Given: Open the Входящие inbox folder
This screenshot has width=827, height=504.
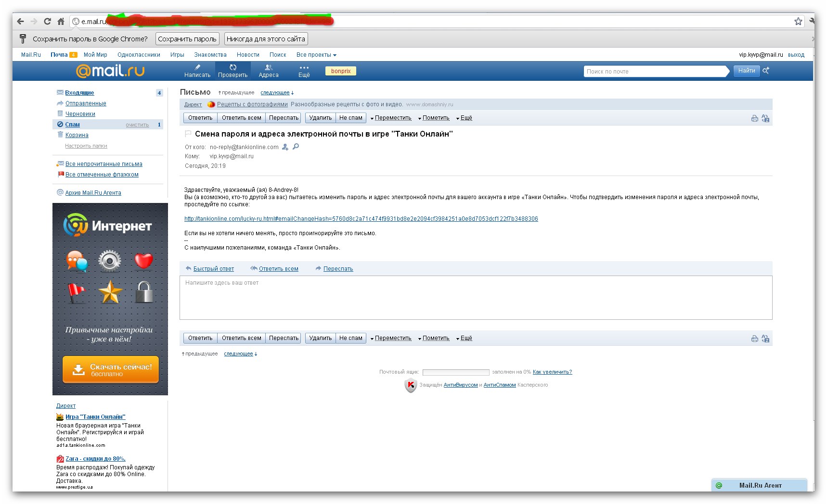Looking at the screenshot, I should [79, 93].
